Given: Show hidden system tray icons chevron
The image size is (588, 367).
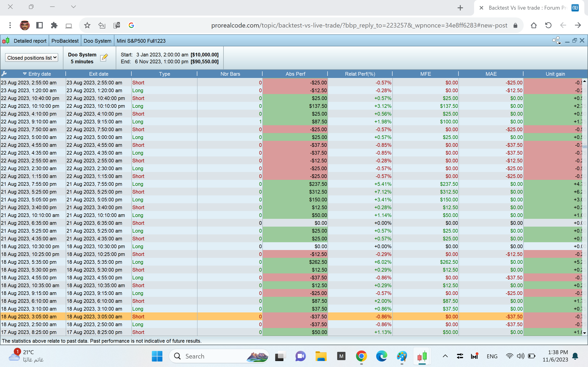Looking at the screenshot, I should coord(445,356).
